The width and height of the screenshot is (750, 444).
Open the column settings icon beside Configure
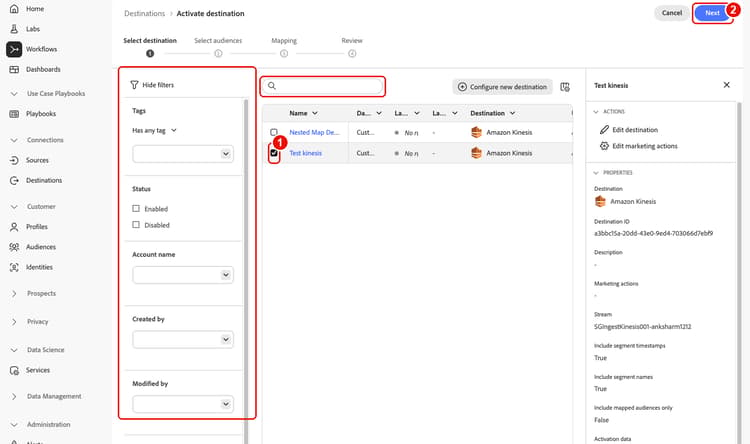click(x=565, y=87)
